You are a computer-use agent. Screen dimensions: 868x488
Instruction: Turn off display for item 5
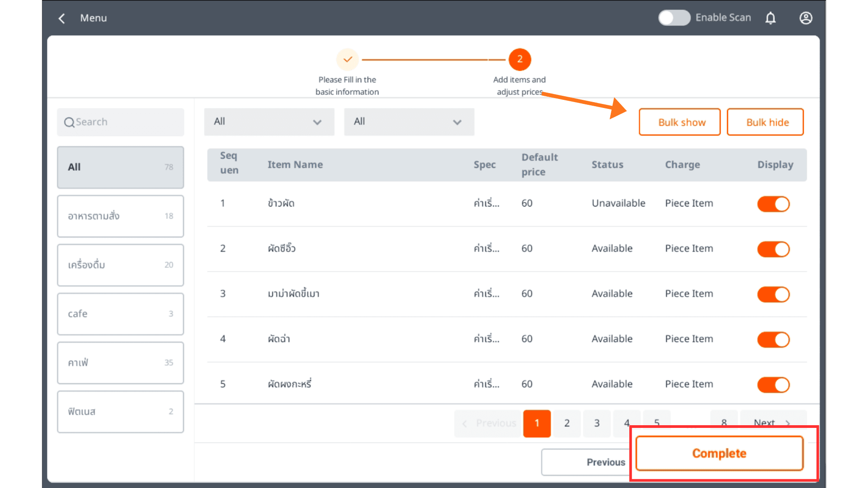[x=773, y=385]
